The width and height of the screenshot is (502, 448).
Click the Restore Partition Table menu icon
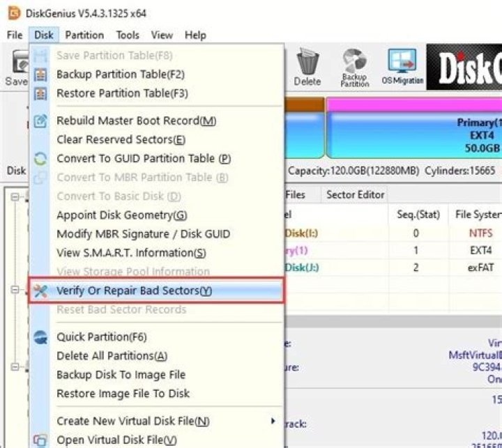tap(40, 94)
